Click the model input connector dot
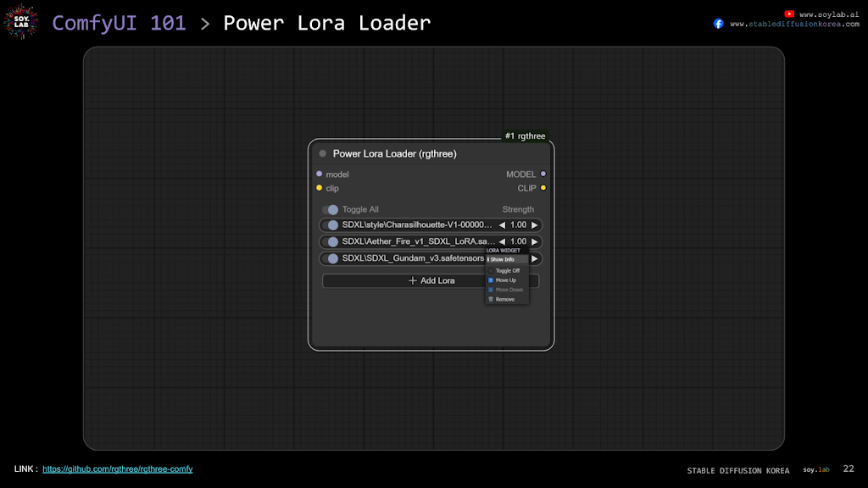Screen dimensions: 868x488 (x=320, y=174)
